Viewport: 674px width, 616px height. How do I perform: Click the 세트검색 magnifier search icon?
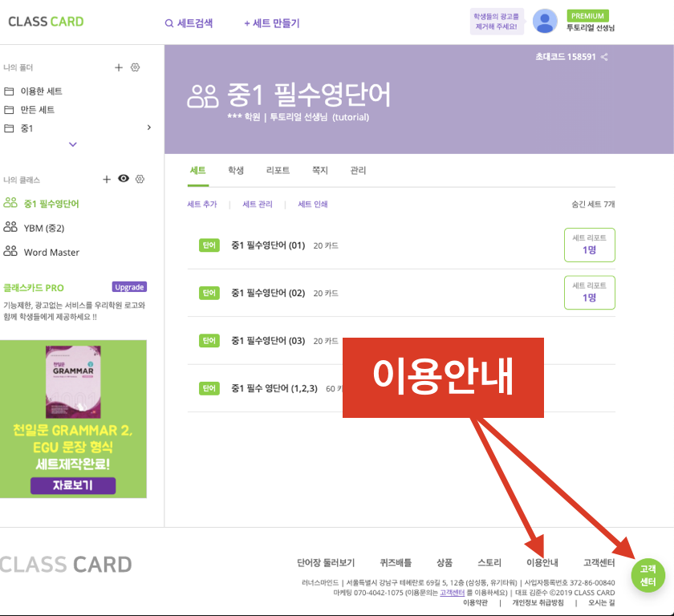[x=169, y=23]
